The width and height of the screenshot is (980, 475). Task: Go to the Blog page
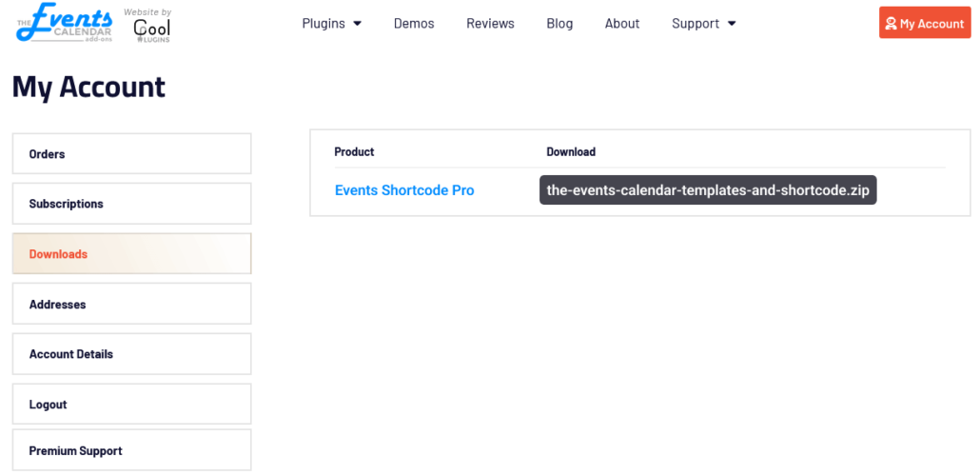point(559,24)
